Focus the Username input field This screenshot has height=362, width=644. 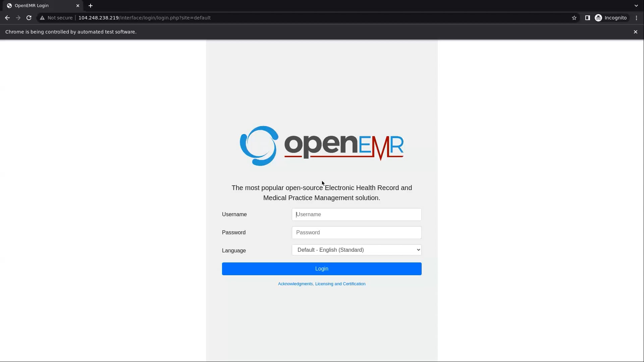pos(357,215)
